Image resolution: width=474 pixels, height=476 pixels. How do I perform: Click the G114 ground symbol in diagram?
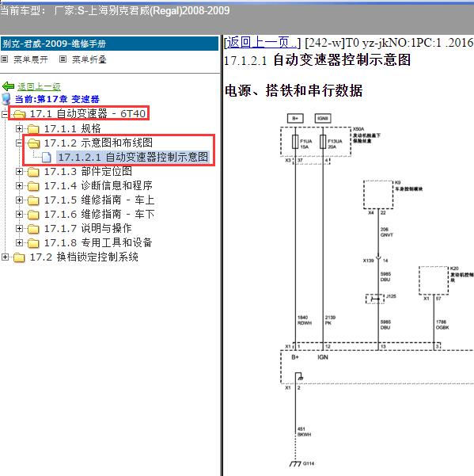click(x=296, y=463)
